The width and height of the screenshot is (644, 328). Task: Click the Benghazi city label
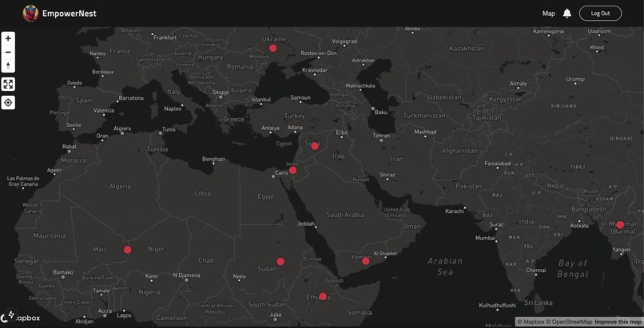pos(213,159)
